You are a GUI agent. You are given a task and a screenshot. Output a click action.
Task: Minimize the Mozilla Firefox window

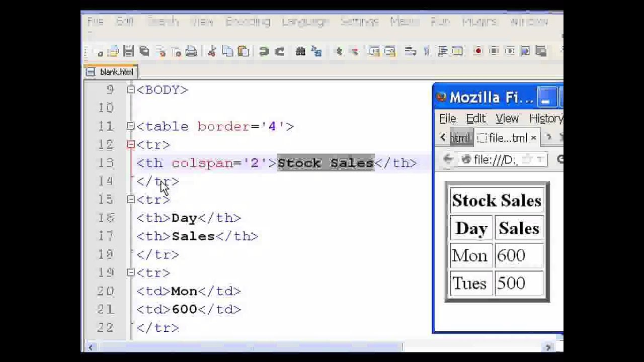pyautogui.click(x=546, y=98)
